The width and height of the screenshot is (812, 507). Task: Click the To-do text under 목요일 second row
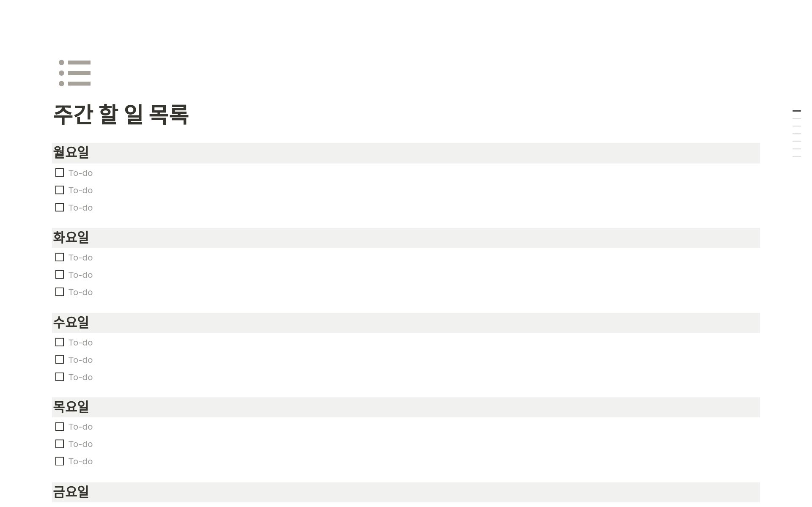click(80, 444)
